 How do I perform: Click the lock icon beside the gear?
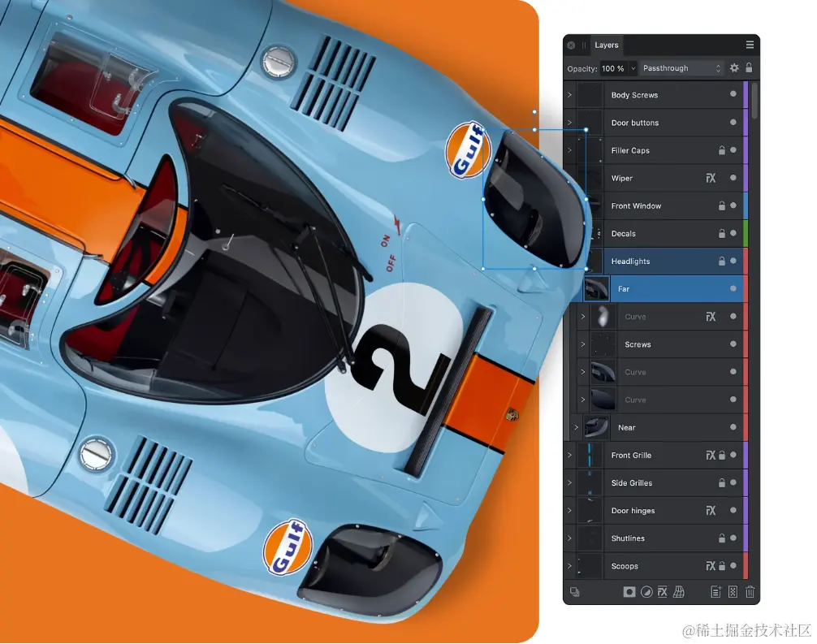tap(749, 67)
